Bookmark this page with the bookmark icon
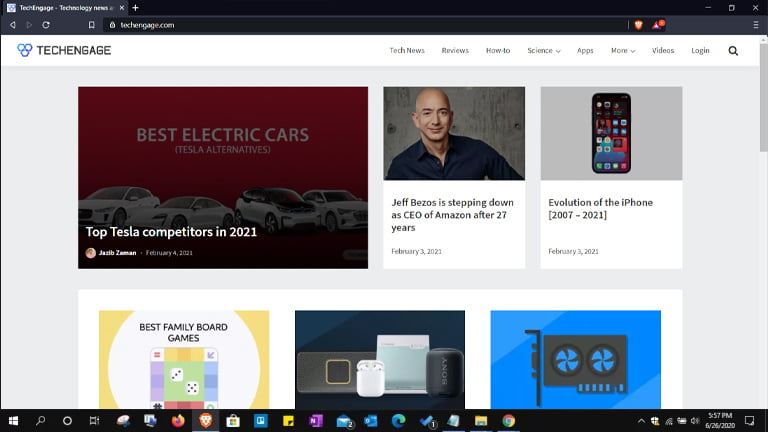The width and height of the screenshot is (768, 432). [x=92, y=25]
